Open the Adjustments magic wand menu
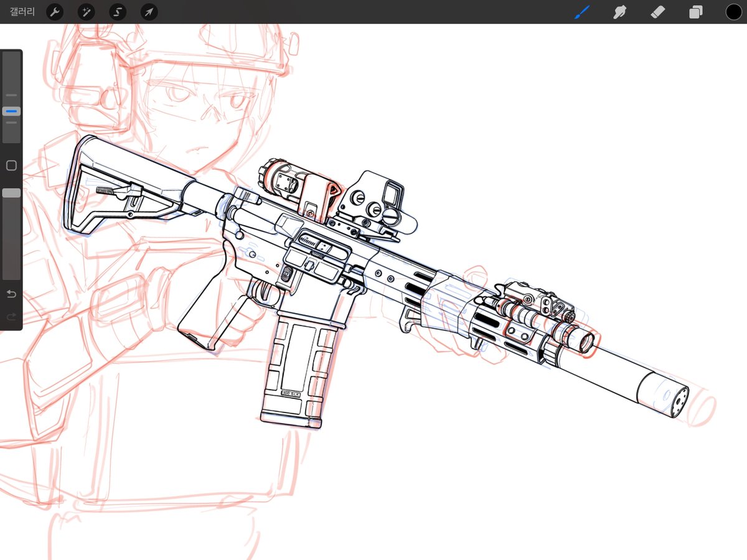This screenshot has height=560, width=747. coord(87,12)
